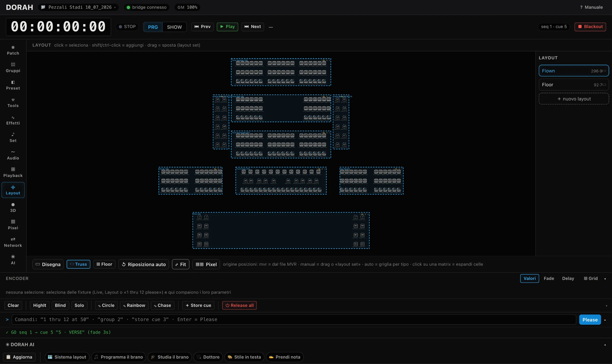Select fixture 191 in Truss Upstage

[x=238, y=63]
